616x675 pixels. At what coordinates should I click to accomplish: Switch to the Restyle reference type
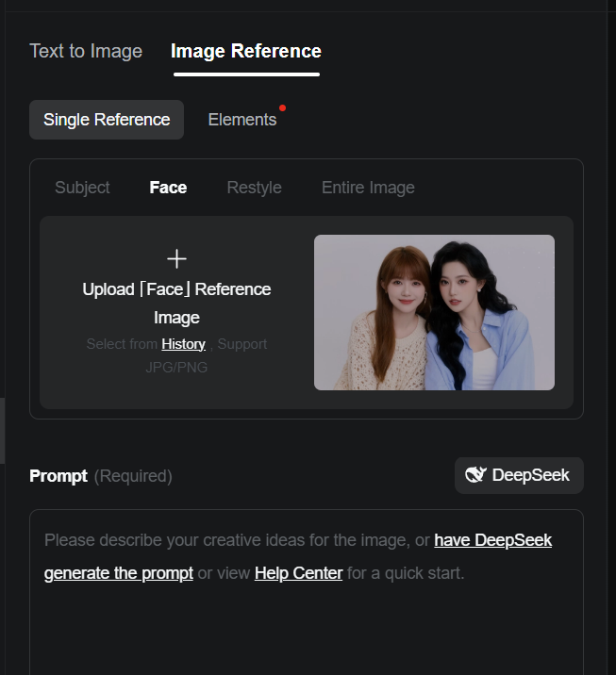[254, 188]
